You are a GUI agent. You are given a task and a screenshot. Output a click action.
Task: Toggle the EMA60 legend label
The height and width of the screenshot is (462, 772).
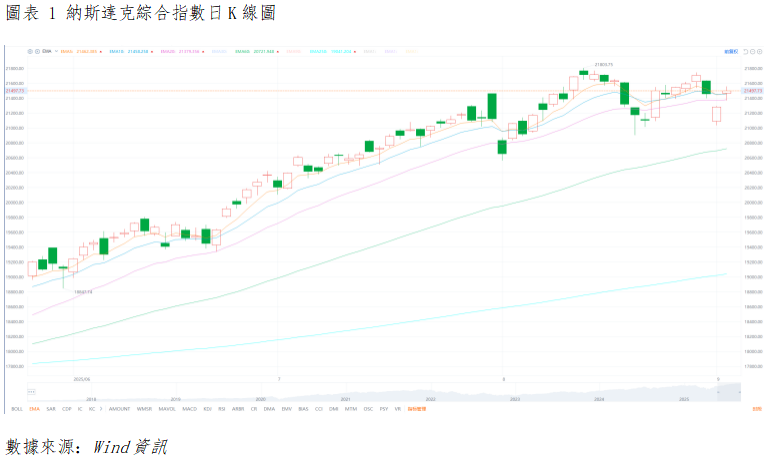coord(242,51)
